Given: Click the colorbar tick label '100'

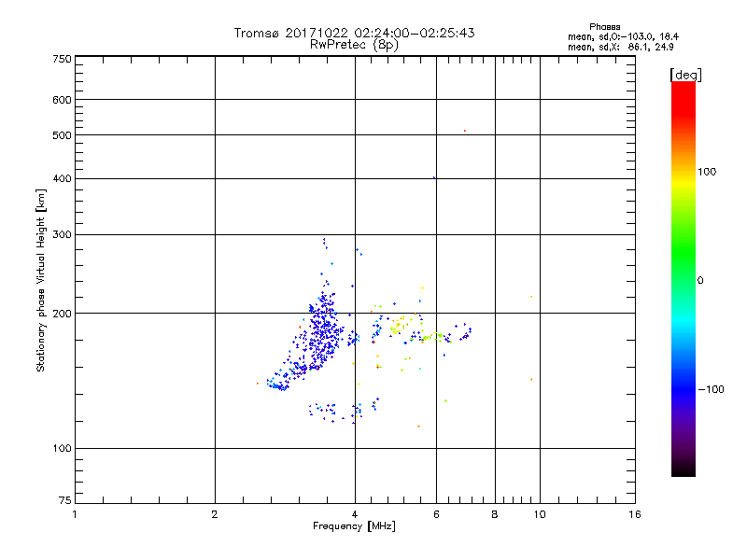Looking at the screenshot, I should [x=707, y=172].
